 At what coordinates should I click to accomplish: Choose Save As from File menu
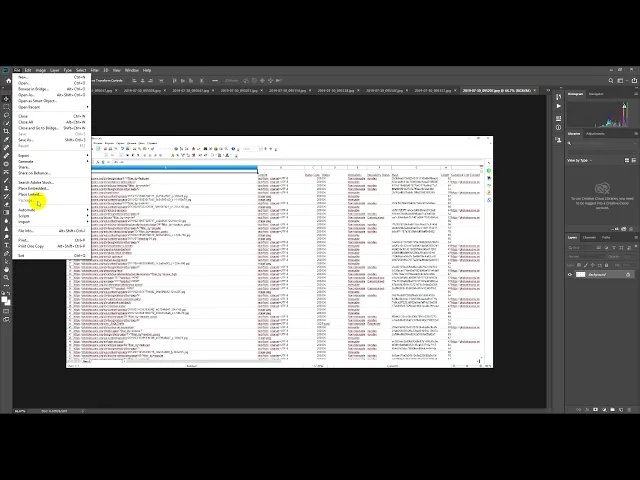pos(52,140)
